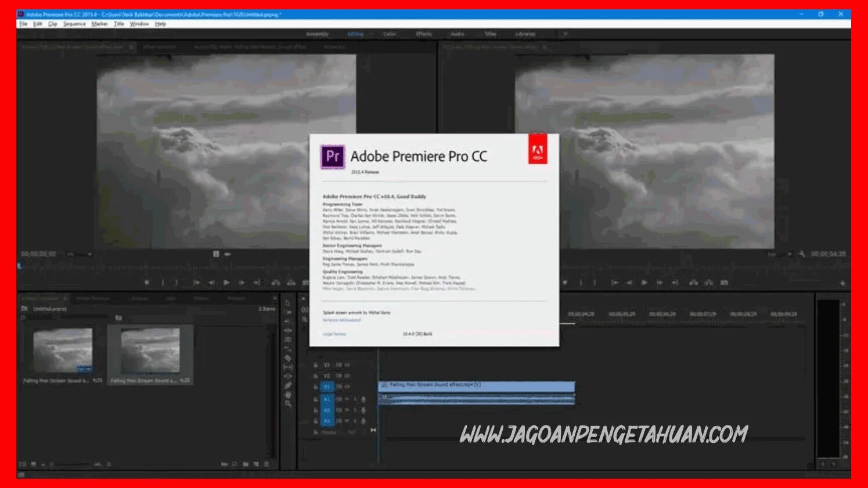This screenshot has width=868, height=488.
Task: Play the clip in Source monitor
Action: (x=226, y=283)
